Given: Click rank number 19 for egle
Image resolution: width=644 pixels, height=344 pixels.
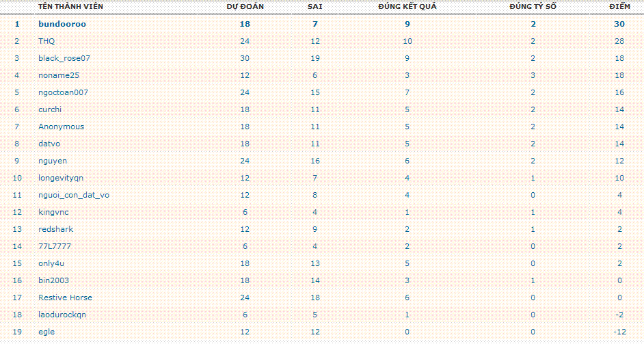Looking at the screenshot, I should pyautogui.click(x=17, y=332).
